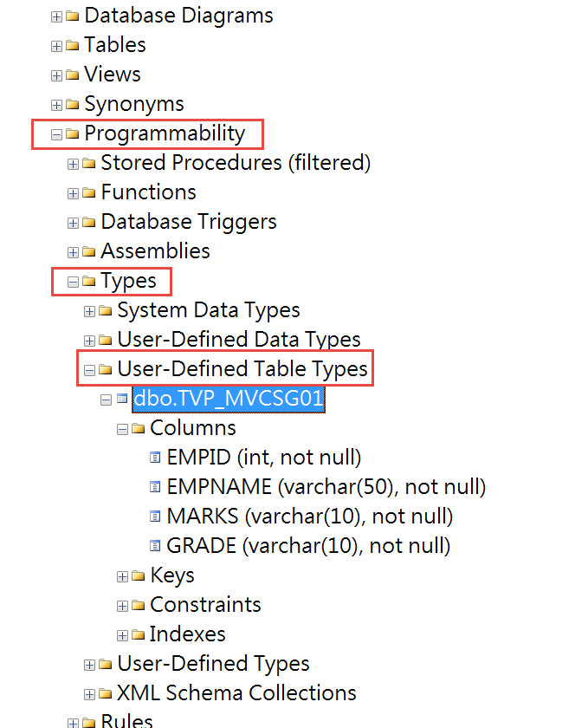Image resolution: width=588 pixels, height=728 pixels.
Task: Expand the Stored Procedures (filtered) node
Action: [x=73, y=164]
